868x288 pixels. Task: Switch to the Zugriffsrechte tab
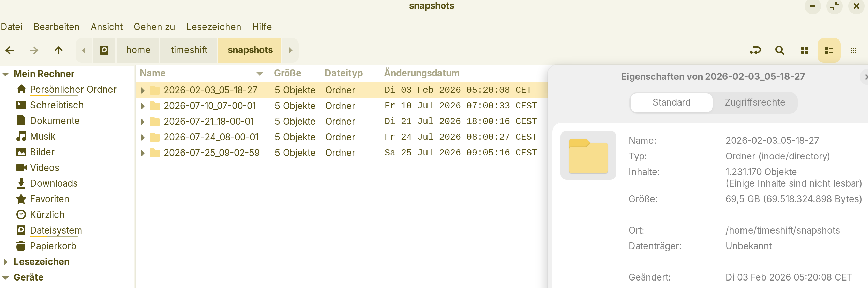[755, 102]
